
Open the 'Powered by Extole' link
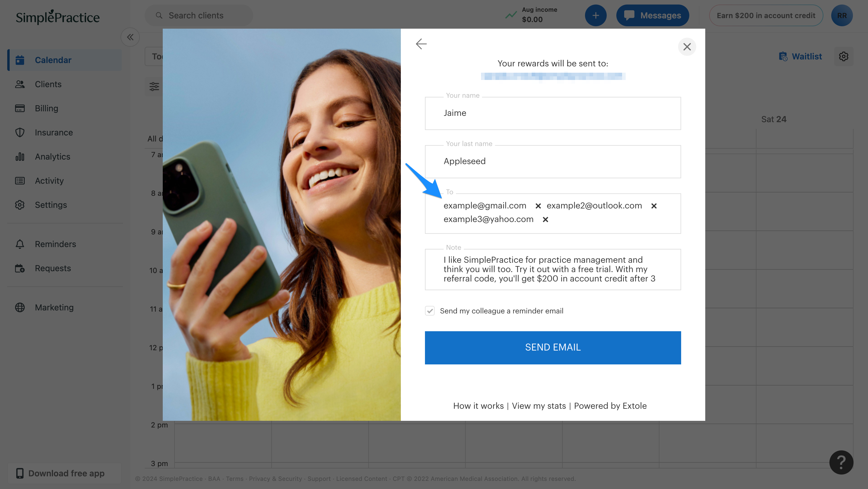click(x=610, y=406)
